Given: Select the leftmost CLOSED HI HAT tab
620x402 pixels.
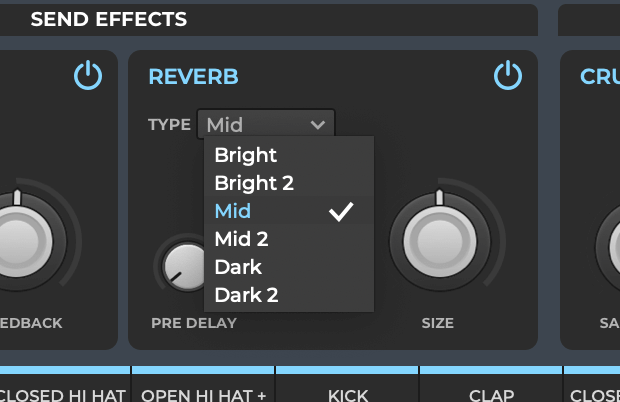Looking at the screenshot, I should (62, 394).
